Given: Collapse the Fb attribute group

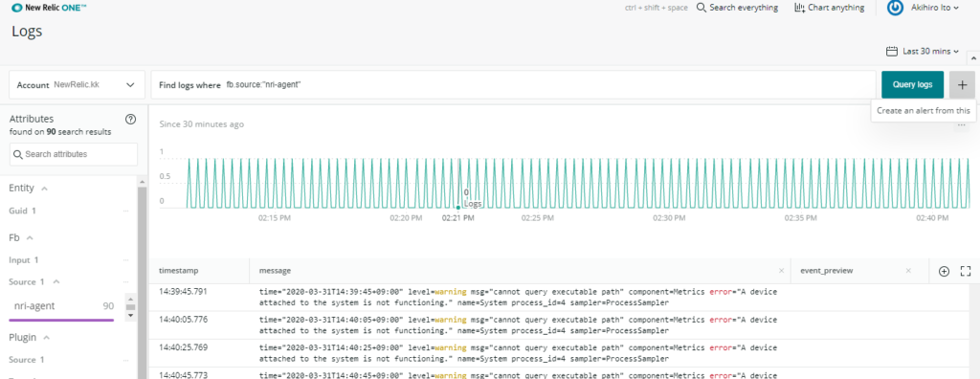Looking at the screenshot, I should [30, 237].
